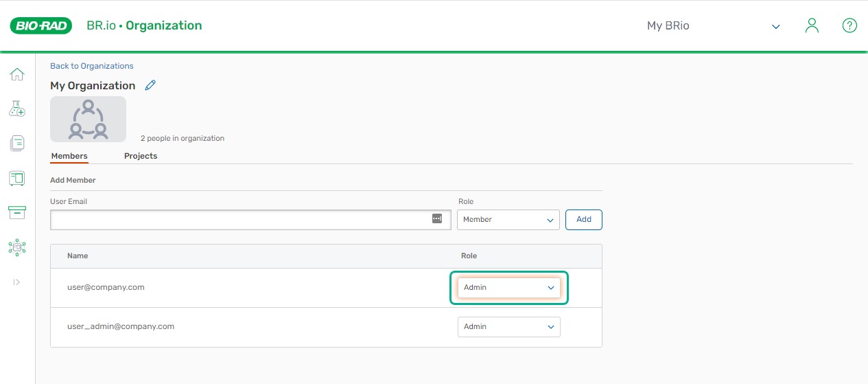The width and height of the screenshot is (868, 384).
Task: Click the Bio-Rad logo
Action: (41, 26)
